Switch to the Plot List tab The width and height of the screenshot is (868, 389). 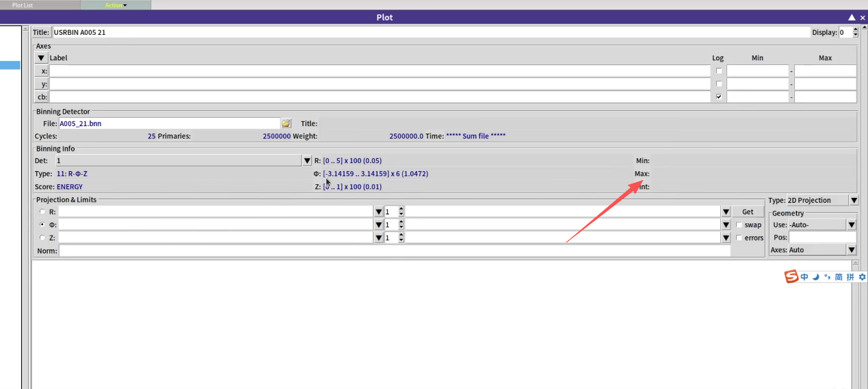point(23,5)
